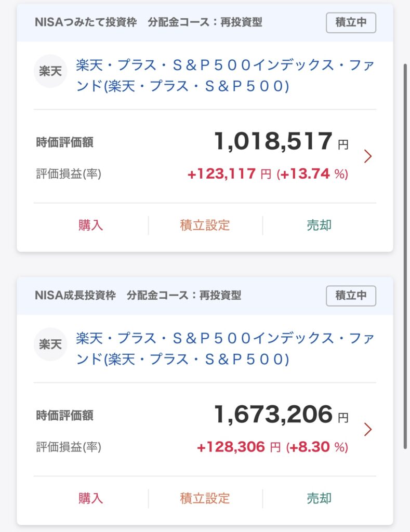The height and width of the screenshot is (532, 410).
Task: Click 積立中 status badge in 成長投資枠 card
Action: 351,296
